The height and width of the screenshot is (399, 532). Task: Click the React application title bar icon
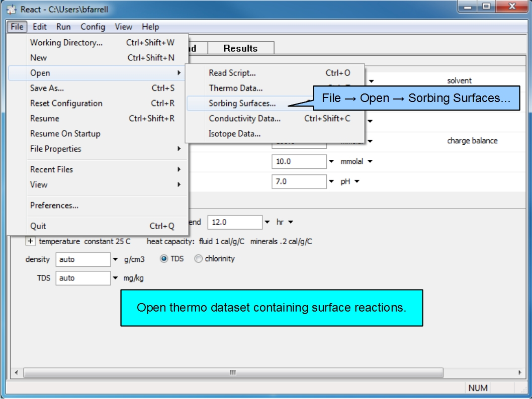pyautogui.click(x=11, y=9)
